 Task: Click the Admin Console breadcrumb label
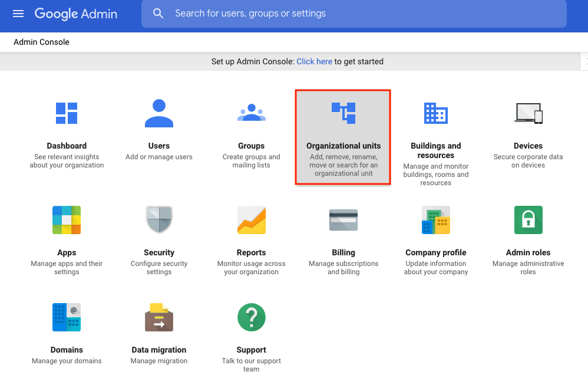tap(41, 42)
